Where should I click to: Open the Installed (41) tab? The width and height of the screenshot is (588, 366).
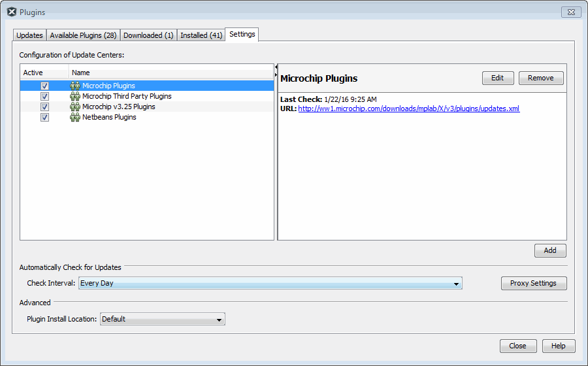pos(201,35)
